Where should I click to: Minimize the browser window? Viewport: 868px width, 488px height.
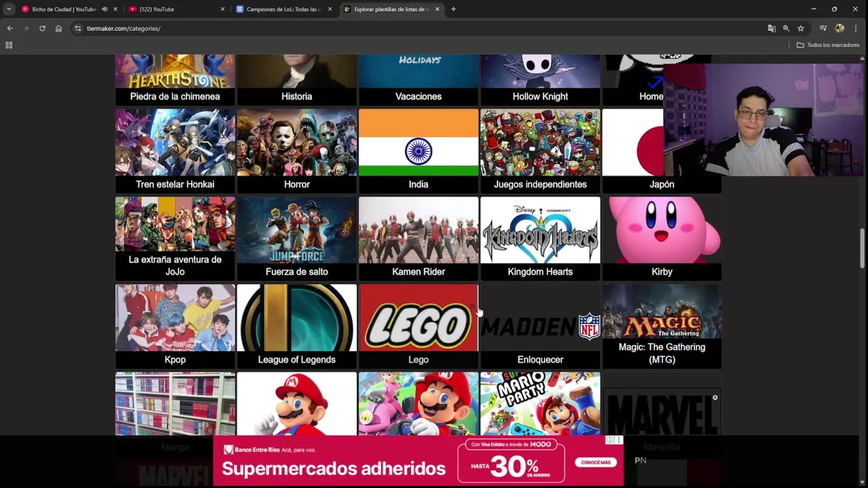tap(813, 9)
